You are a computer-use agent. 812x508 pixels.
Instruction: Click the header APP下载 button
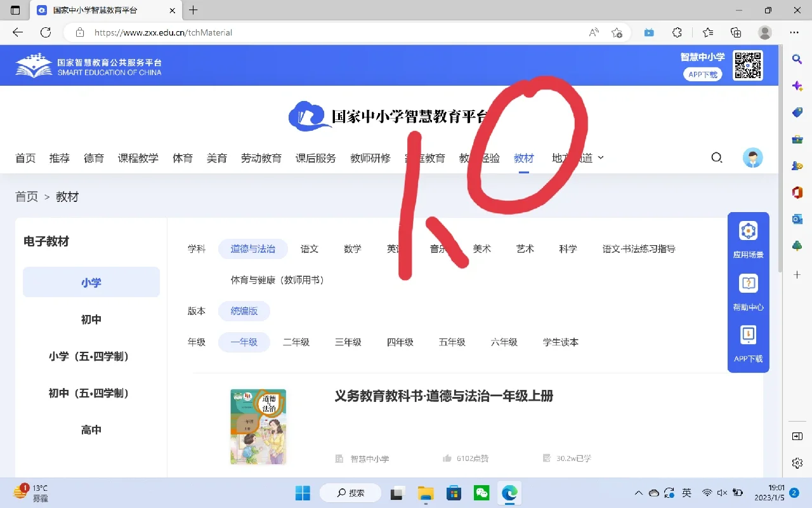(703, 74)
